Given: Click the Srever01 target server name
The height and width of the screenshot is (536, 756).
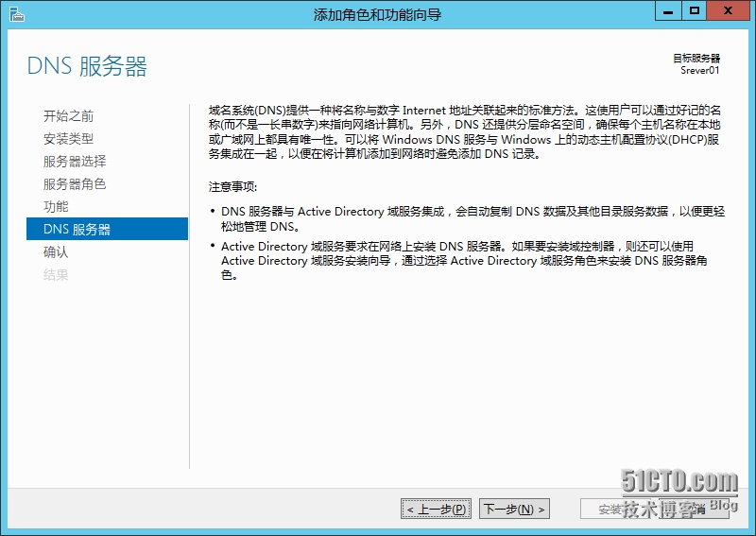Looking at the screenshot, I should (699, 71).
